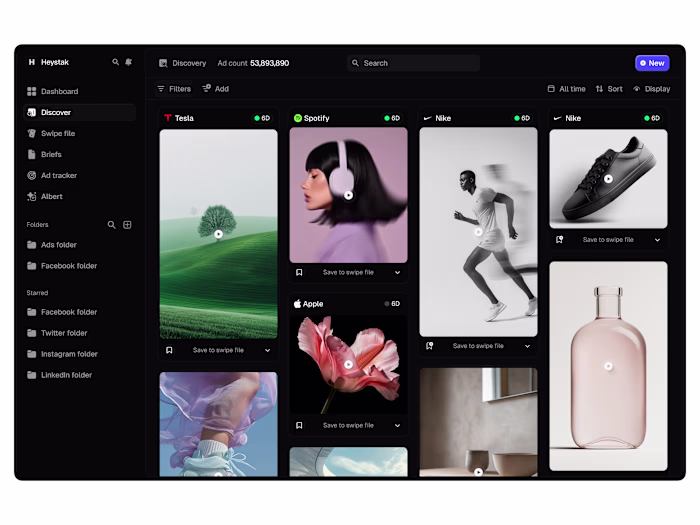700x525 pixels.
Task: Click saved bookmark icon on Nike runner card
Action: tap(429, 346)
